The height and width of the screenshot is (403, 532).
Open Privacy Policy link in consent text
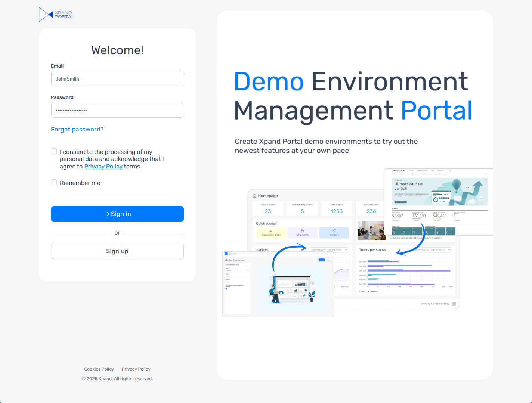pos(103,167)
